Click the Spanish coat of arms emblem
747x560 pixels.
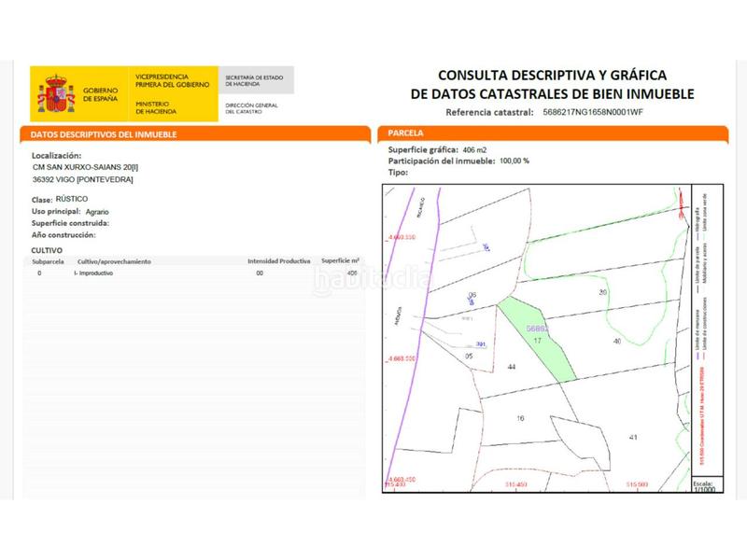58,93
